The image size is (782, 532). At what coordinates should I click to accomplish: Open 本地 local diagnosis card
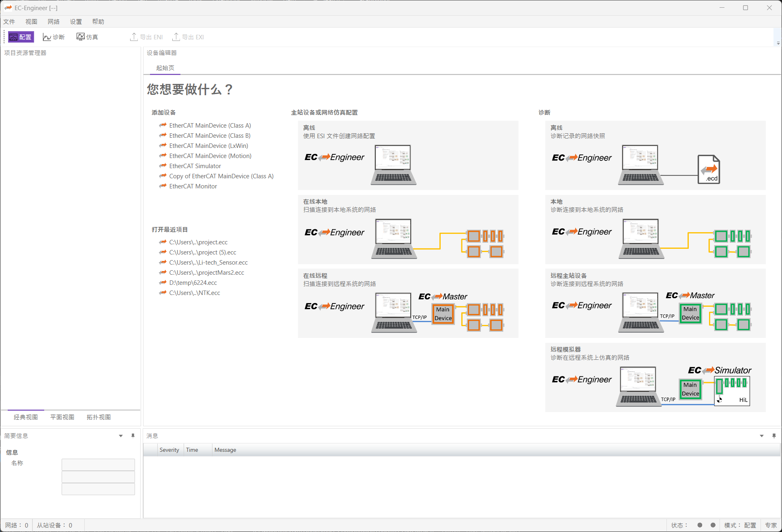click(x=655, y=229)
